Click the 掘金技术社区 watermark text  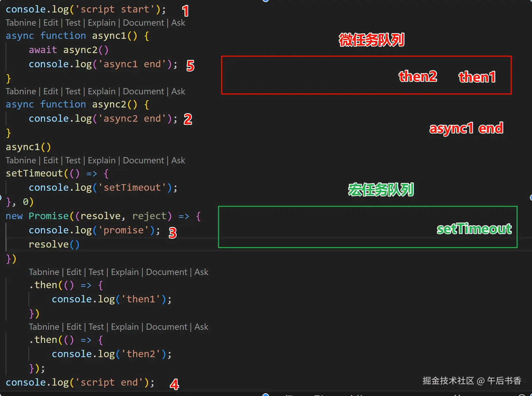[449, 380]
